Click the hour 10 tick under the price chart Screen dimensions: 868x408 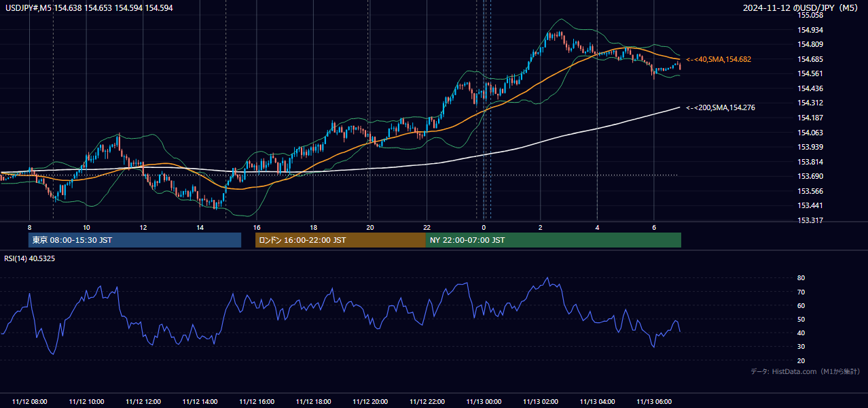coord(86,227)
